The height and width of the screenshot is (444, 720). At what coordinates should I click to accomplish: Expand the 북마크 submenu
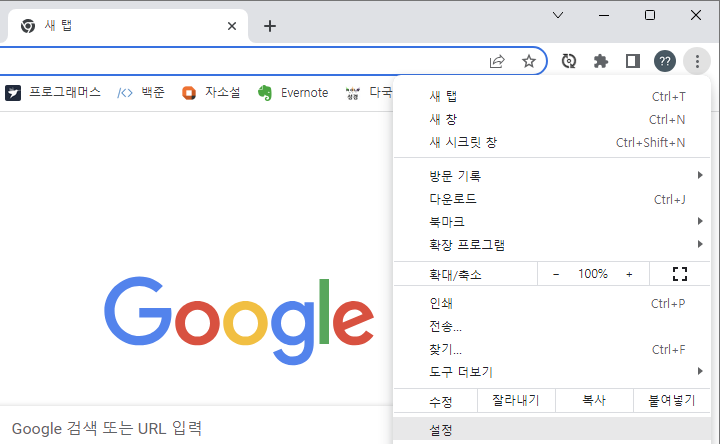coord(552,222)
